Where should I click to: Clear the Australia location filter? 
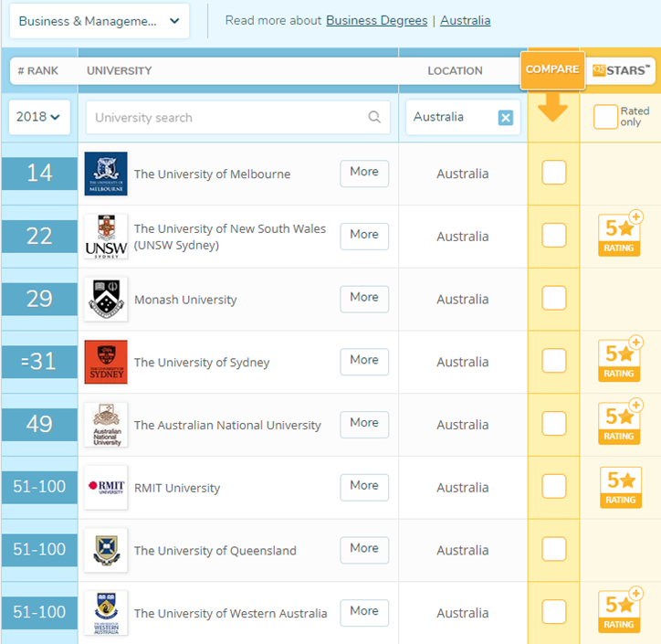pyautogui.click(x=506, y=117)
